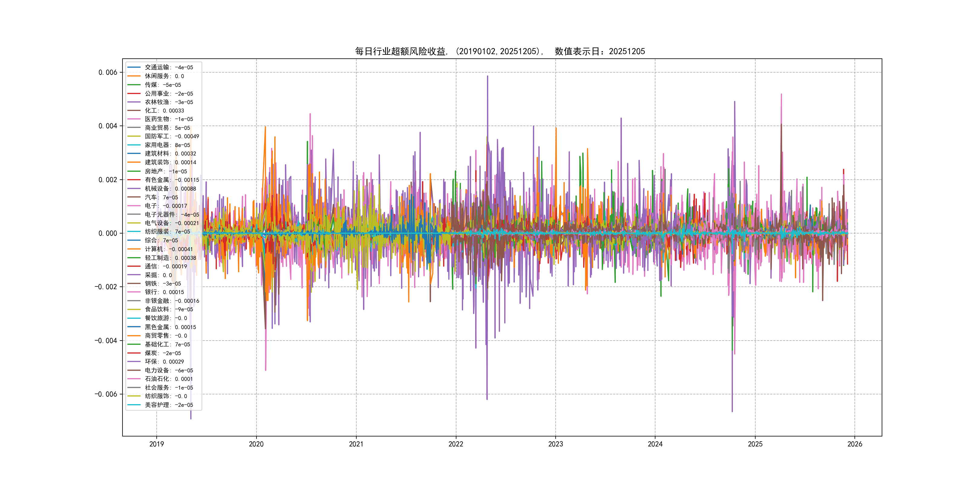Click the 交通运输 legend line swatch
Image resolution: width=980 pixels, height=490 pixels.
[x=133, y=67]
